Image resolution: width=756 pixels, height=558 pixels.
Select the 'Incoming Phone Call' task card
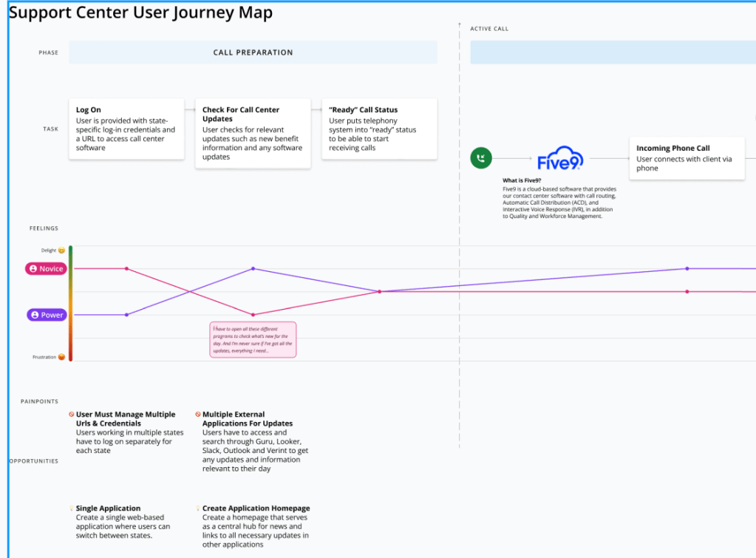pos(687,158)
